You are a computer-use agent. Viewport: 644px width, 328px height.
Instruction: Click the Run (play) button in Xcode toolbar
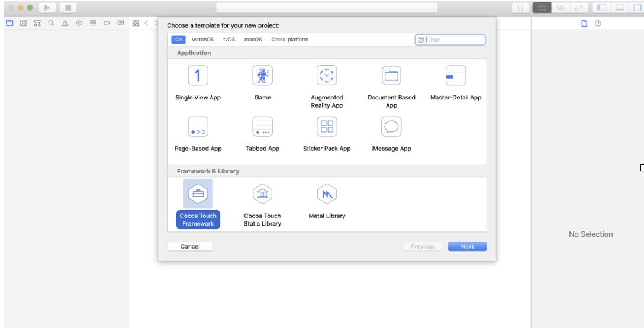tap(47, 8)
